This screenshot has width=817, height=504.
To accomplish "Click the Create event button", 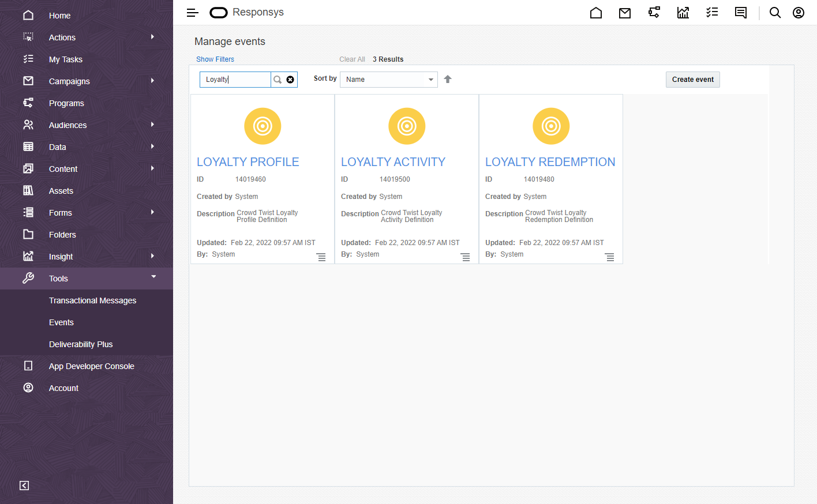I will pyautogui.click(x=692, y=79).
